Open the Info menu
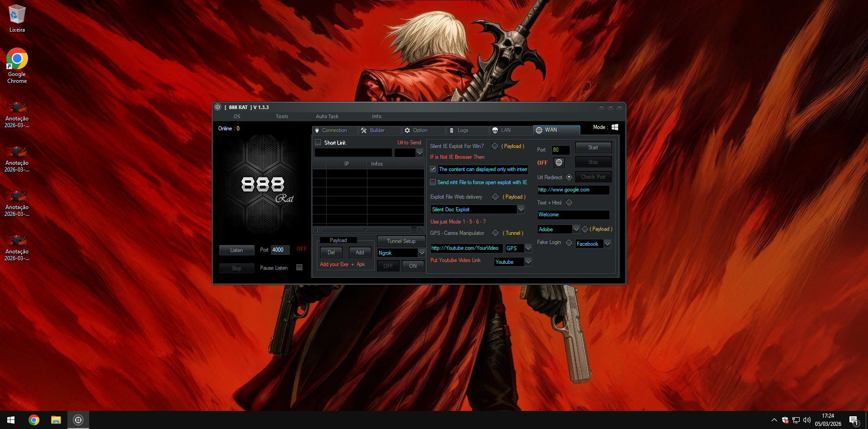Viewport: 868px width, 429px height. click(x=377, y=116)
